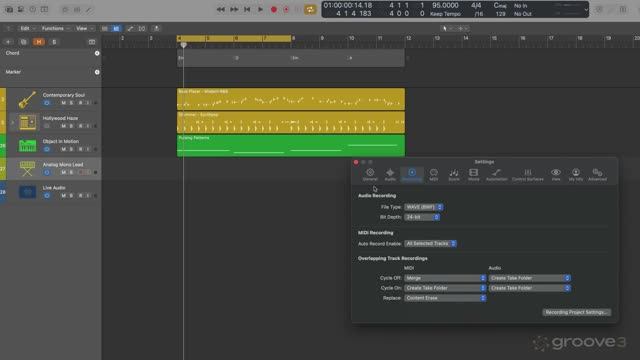
Task: Open the Audio Cycle Off Create Take Folder dropdown
Action: pos(530,278)
